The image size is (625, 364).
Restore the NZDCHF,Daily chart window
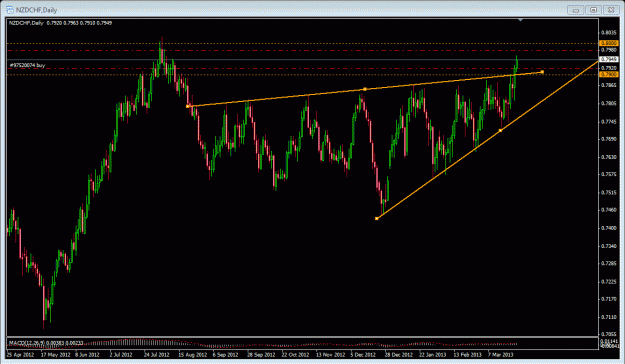click(x=594, y=10)
